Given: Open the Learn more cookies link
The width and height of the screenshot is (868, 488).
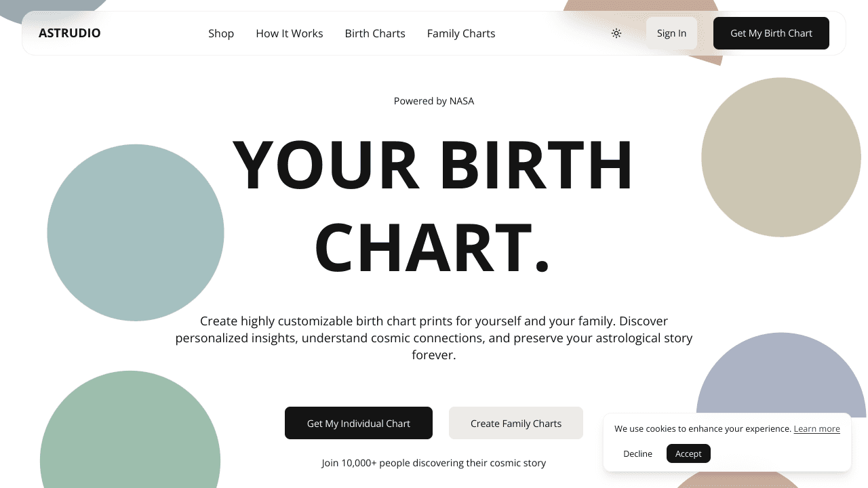Looking at the screenshot, I should point(816,428).
